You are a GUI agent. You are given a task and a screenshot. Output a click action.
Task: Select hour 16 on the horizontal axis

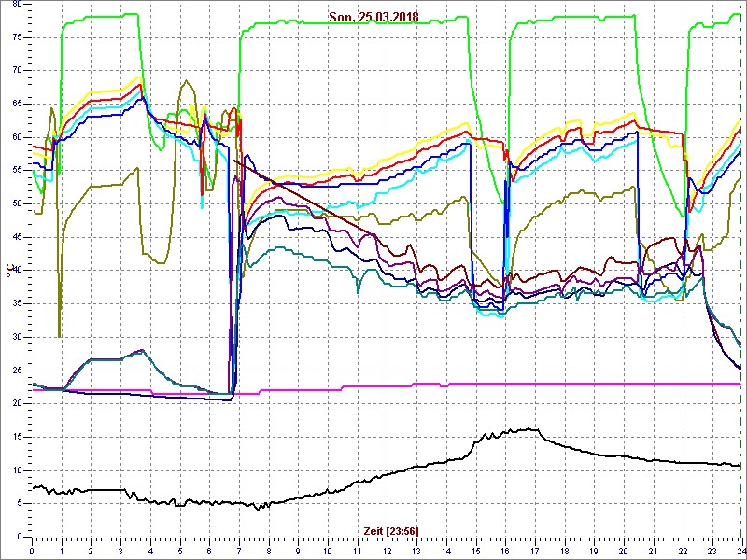[x=505, y=551]
